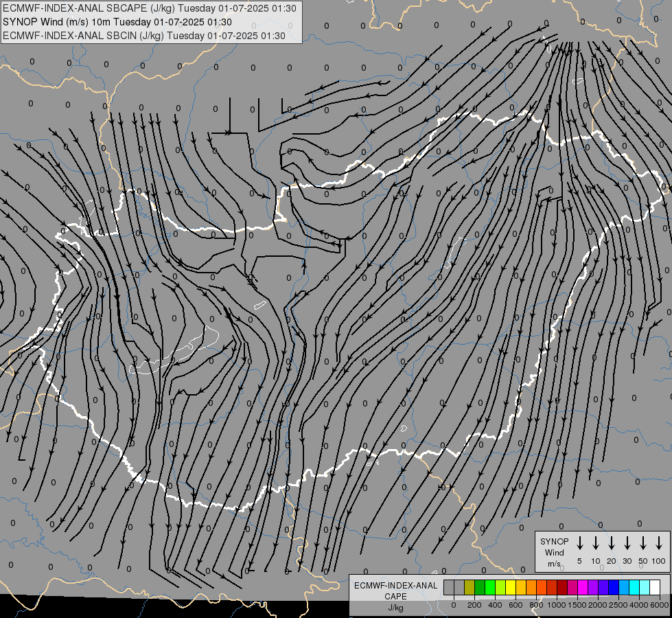The height and width of the screenshot is (618, 672).
Task: Click the SYNOP Wind m/s legend label
Action: coord(554,552)
